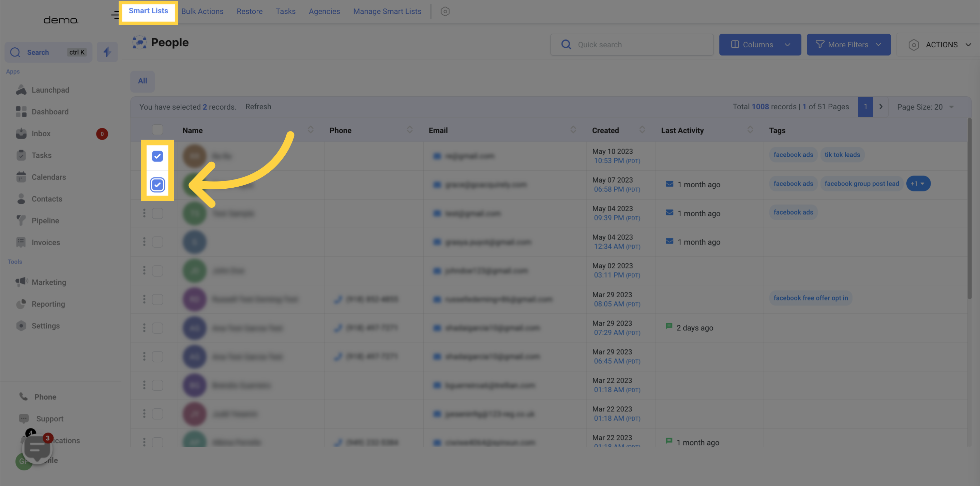This screenshot has height=486, width=980.
Task: Click email envelope icon in May 07 2023 Last Activity
Action: click(x=669, y=184)
